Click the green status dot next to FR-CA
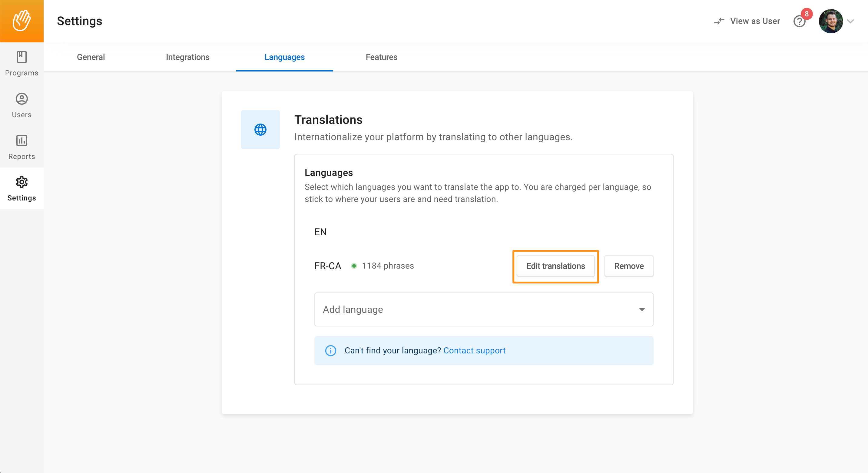The height and width of the screenshot is (473, 868). [354, 266]
